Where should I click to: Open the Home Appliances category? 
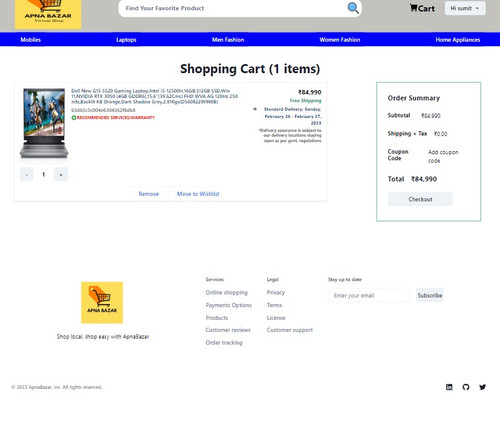coord(458,40)
